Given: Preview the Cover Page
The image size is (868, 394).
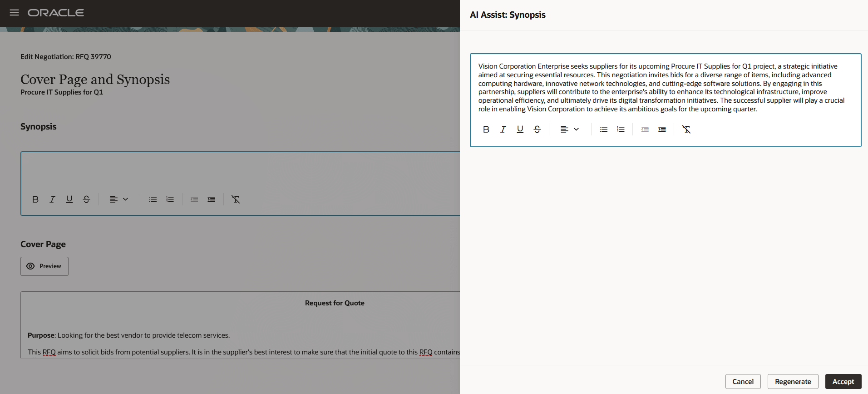Looking at the screenshot, I should (x=44, y=266).
